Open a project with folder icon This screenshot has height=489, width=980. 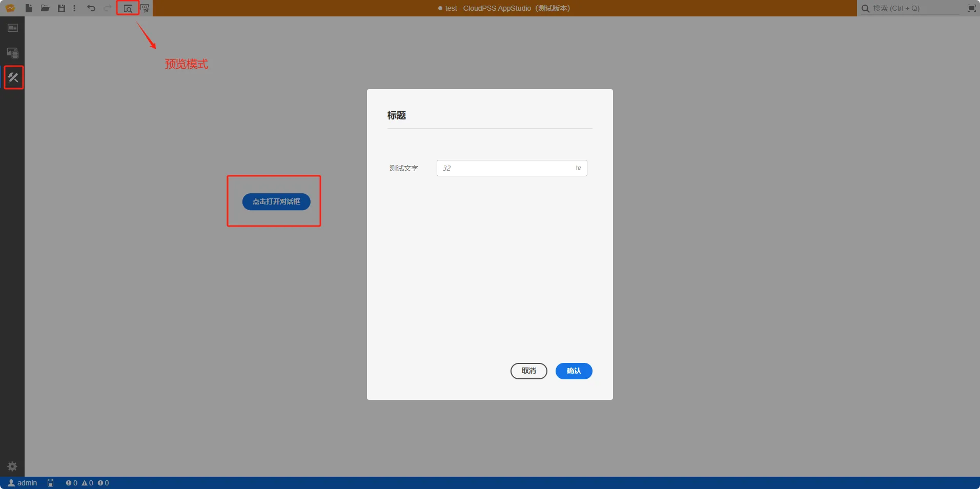click(x=45, y=8)
